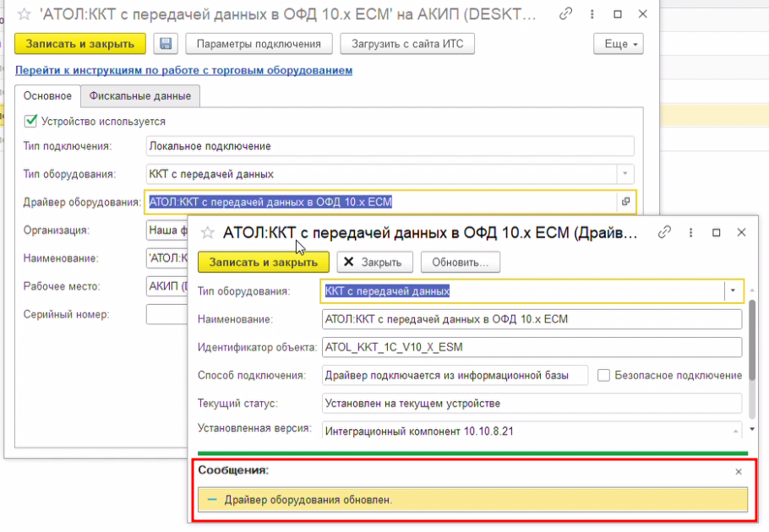The width and height of the screenshot is (769, 532).
Task: Click Идентификатор объекта field ATOL_KKT_1C_V10_X_ESM
Action: click(532, 347)
